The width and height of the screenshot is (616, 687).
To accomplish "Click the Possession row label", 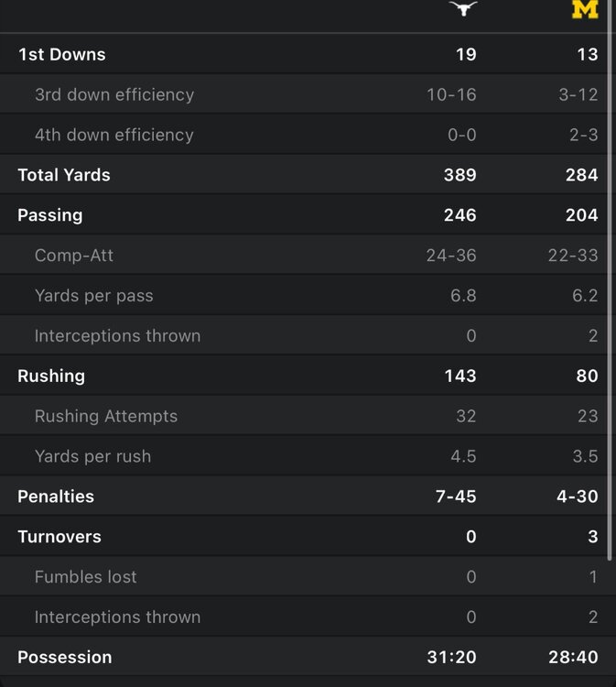I will [65, 657].
